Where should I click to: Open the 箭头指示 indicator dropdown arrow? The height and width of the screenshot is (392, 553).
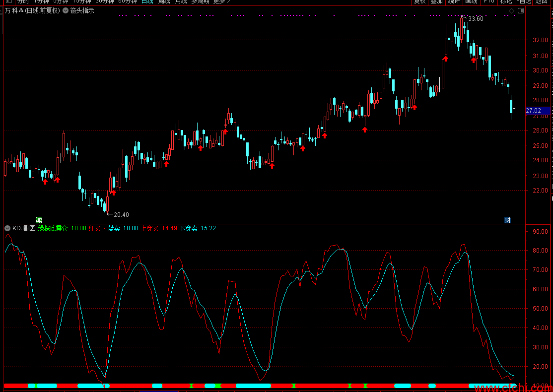coord(66,10)
